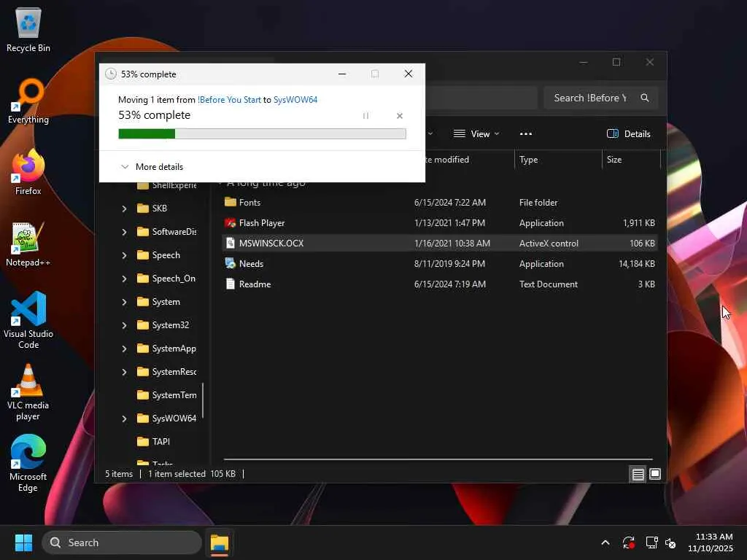Click the muted volume tray icon

(x=671, y=542)
